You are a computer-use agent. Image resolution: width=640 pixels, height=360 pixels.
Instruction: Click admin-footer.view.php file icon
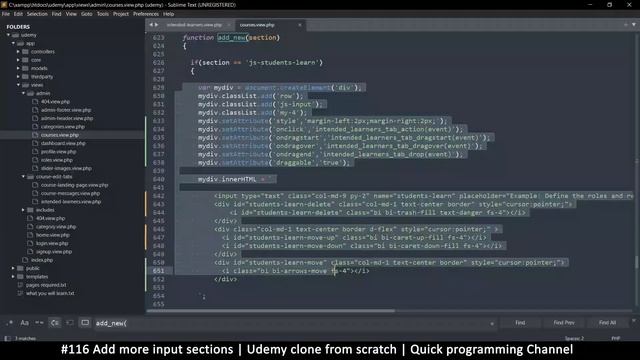pyautogui.click(x=35, y=110)
